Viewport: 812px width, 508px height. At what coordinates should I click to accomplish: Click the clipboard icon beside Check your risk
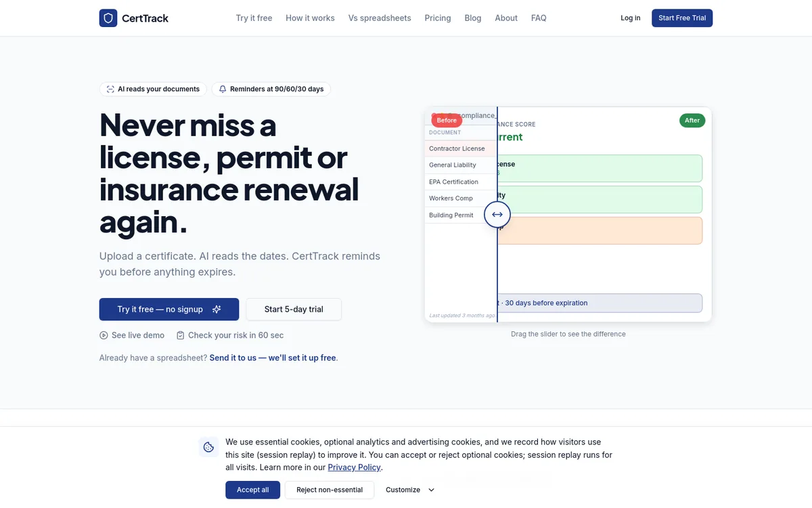(x=181, y=335)
